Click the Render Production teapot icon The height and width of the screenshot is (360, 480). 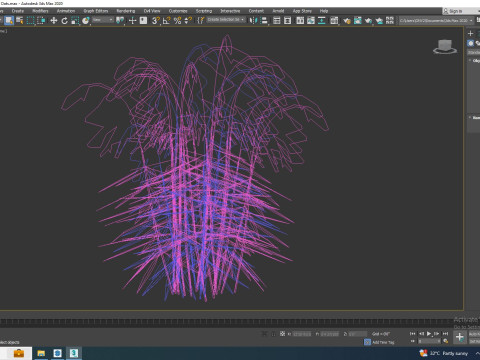click(368, 20)
